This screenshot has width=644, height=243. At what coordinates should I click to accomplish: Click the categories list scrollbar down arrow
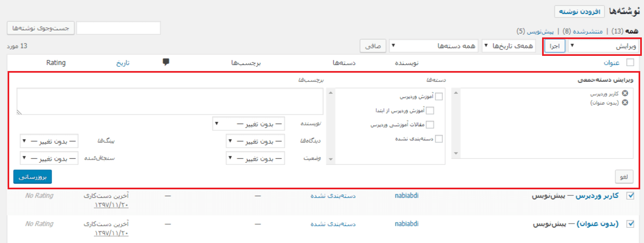pos(331,159)
